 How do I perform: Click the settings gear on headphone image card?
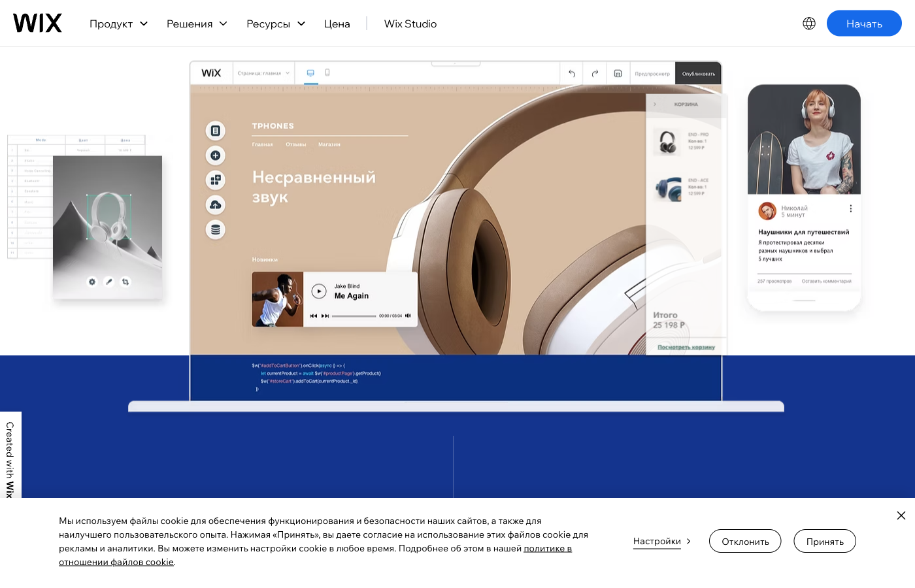[x=92, y=282]
